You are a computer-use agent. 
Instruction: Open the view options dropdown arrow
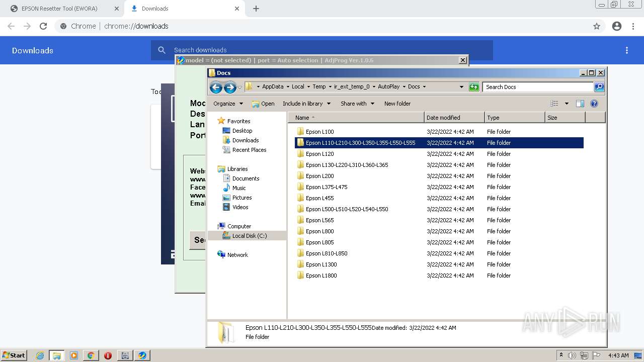(x=567, y=104)
